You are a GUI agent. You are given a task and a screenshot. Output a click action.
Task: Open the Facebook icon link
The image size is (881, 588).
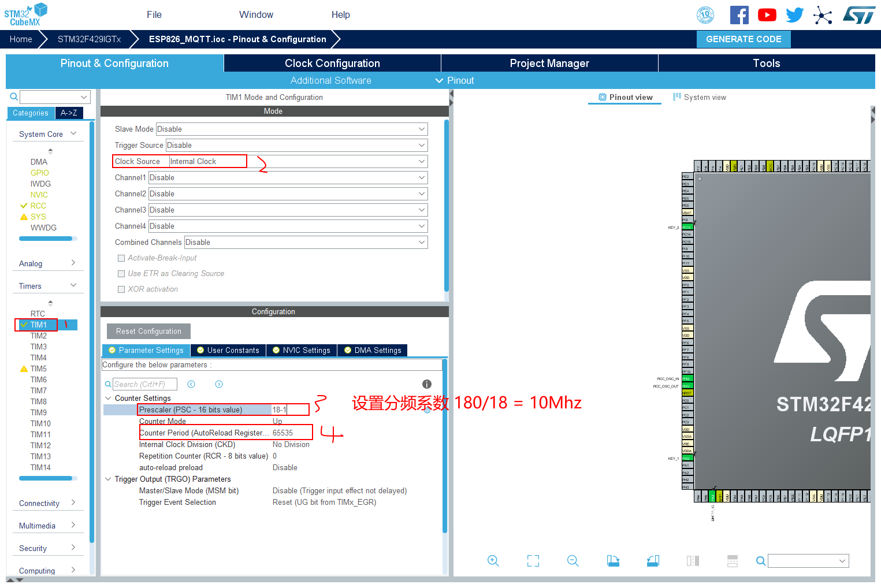(739, 15)
